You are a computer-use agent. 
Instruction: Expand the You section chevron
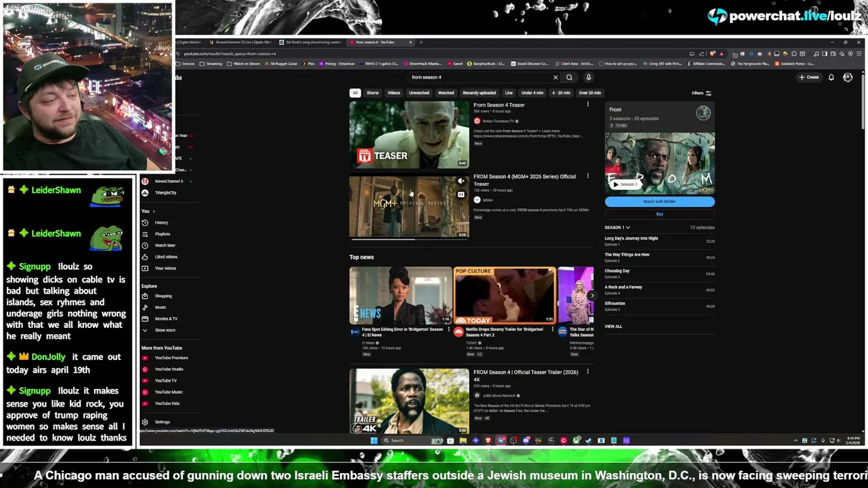click(x=154, y=211)
